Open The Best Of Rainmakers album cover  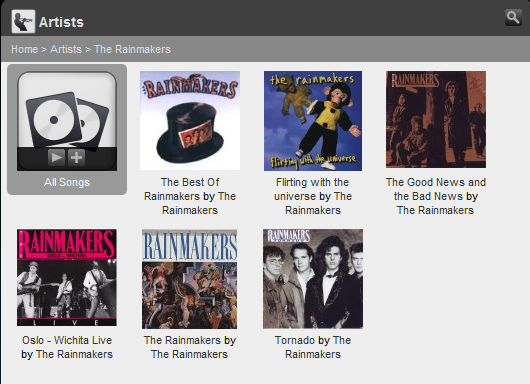click(x=190, y=120)
